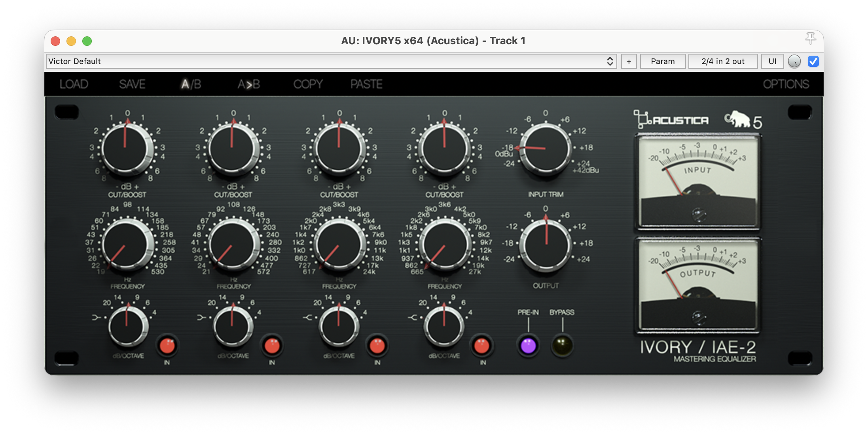Toggle the third band red IN button
The height and width of the screenshot is (434, 868).
click(x=377, y=345)
